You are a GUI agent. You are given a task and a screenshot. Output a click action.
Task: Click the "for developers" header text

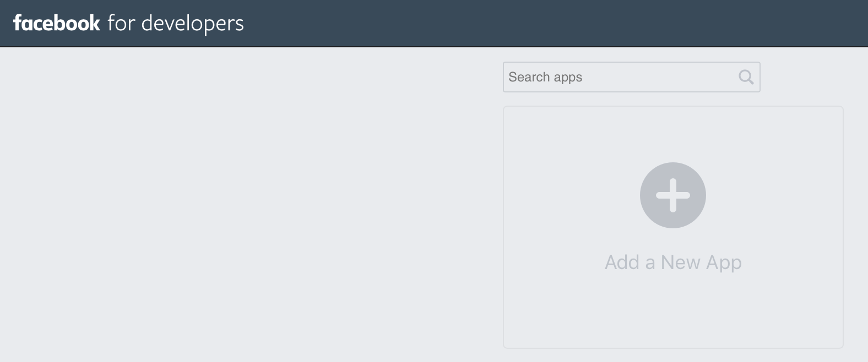pyautogui.click(x=175, y=23)
